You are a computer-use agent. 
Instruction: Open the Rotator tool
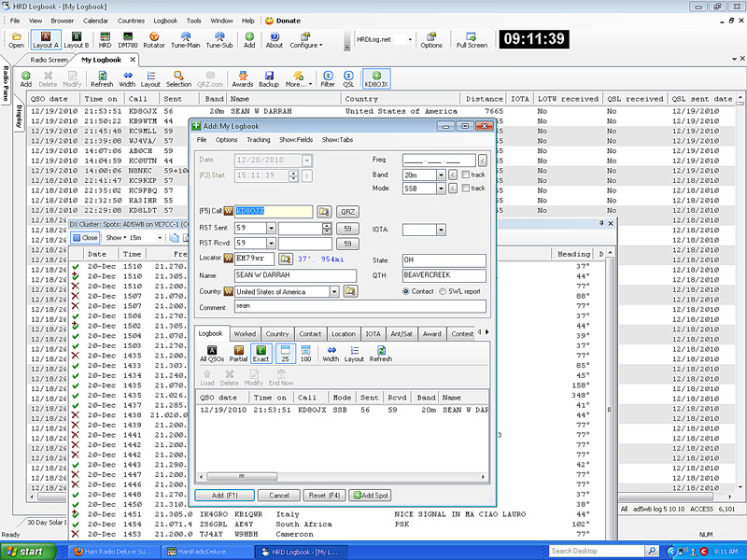pyautogui.click(x=154, y=40)
